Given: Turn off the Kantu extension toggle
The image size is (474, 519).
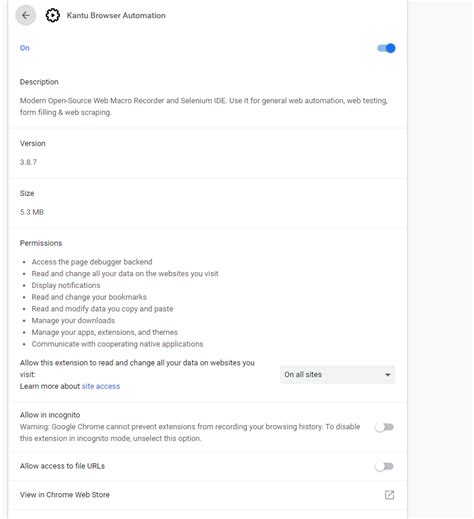Looking at the screenshot, I should pos(386,48).
